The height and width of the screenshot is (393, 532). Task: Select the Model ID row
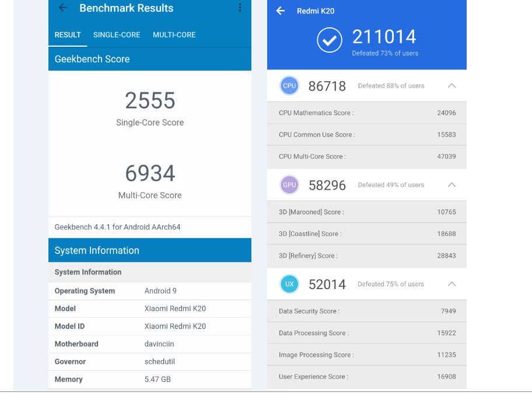(150, 326)
